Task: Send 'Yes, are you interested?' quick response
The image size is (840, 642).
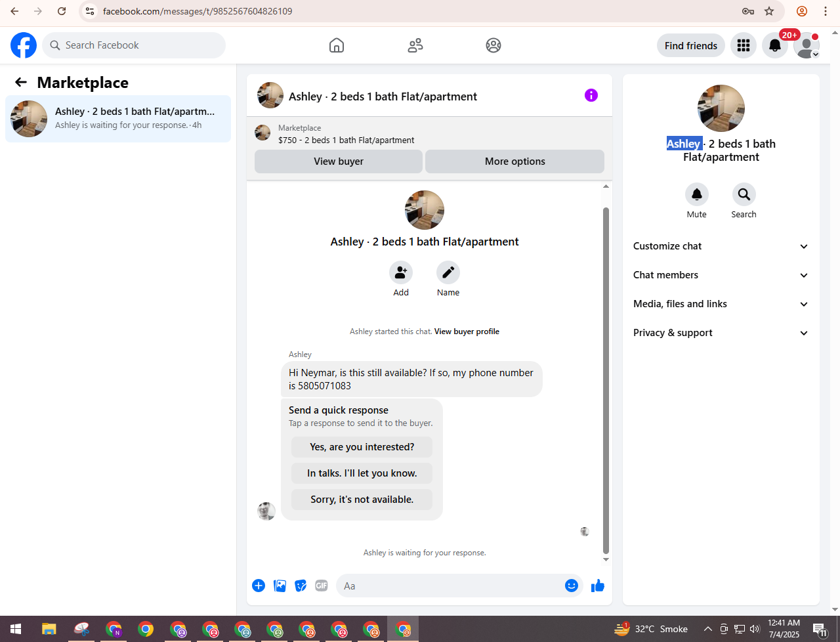Action: [x=362, y=447]
